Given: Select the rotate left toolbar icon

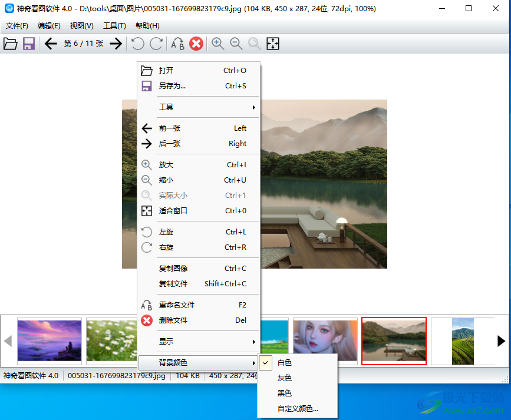Looking at the screenshot, I should point(137,44).
